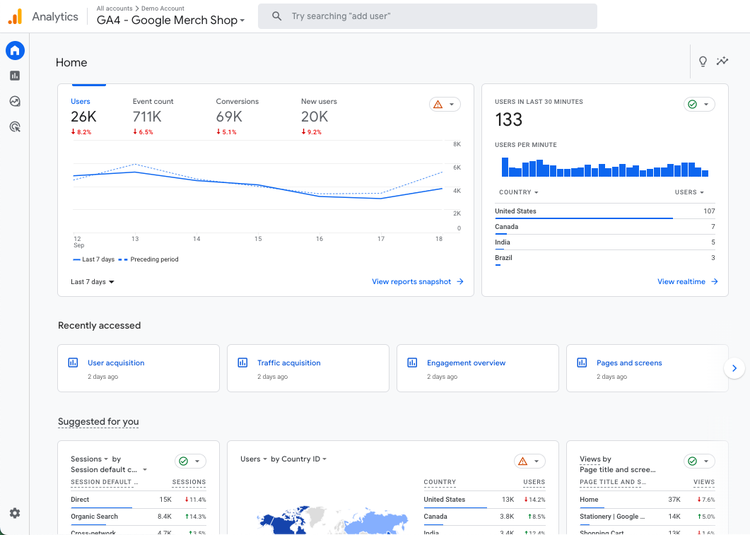The image size is (750, 535).
Task: Click the Demo Account breadcrumb
Action: 163,8
